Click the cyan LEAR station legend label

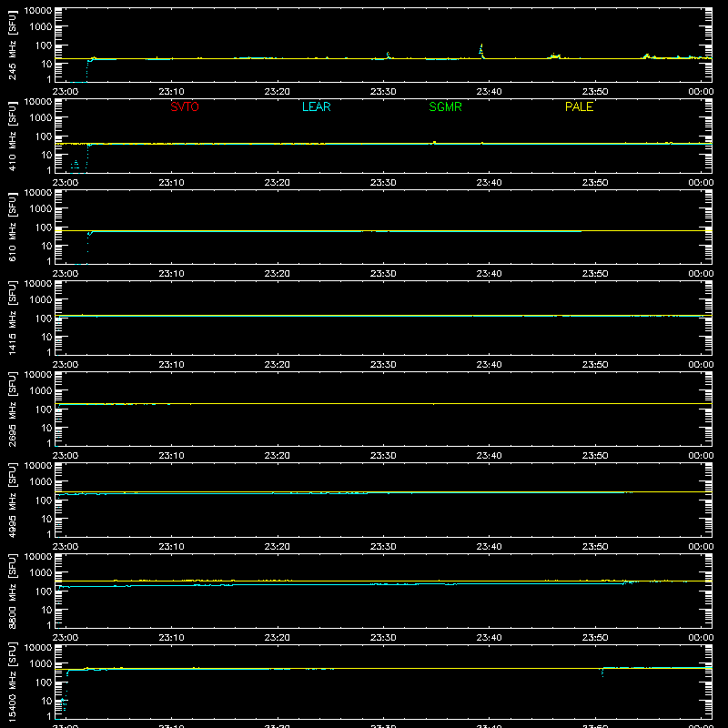point(316,106)
